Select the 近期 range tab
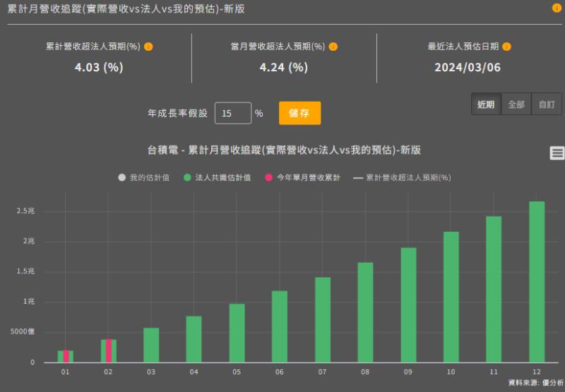 [486, 104]
